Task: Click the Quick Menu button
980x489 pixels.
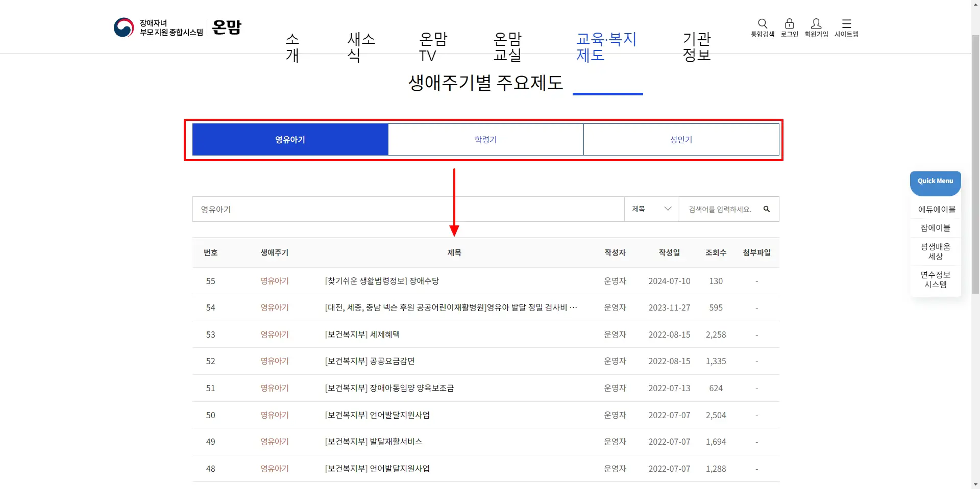Action: click(935, 182)
